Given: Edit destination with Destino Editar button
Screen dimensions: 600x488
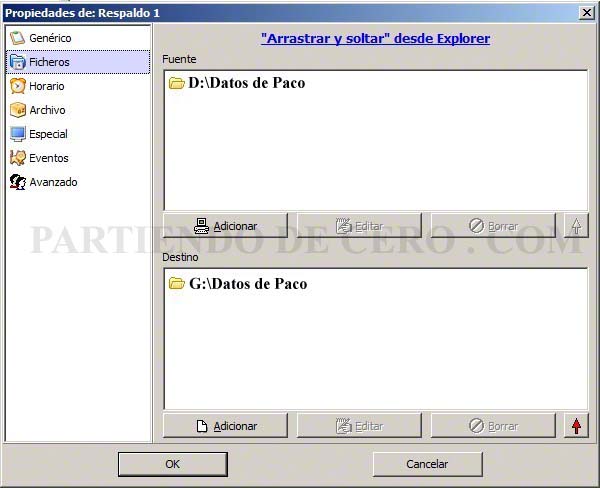Looking at the screenshot, I should (359, 426).
